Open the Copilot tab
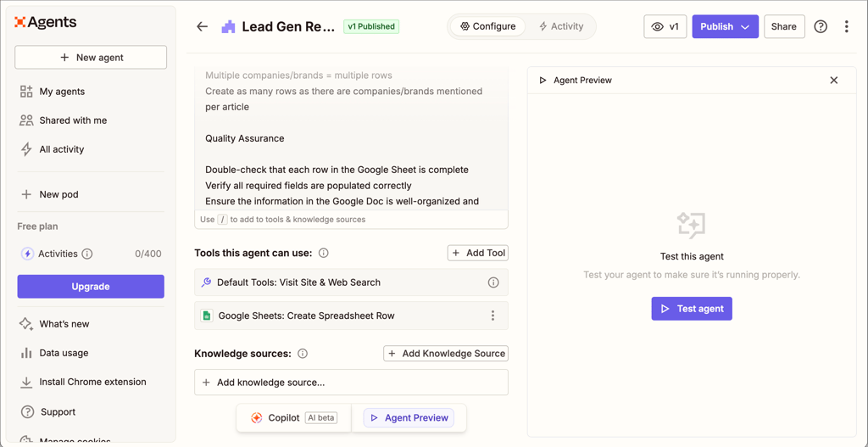 tap(294, 417)
